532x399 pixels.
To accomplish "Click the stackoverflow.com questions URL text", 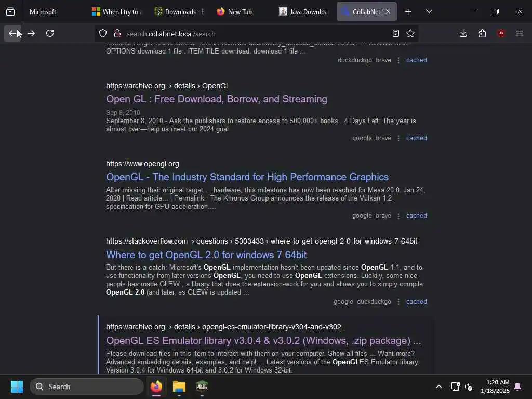I will click(262, 241).
